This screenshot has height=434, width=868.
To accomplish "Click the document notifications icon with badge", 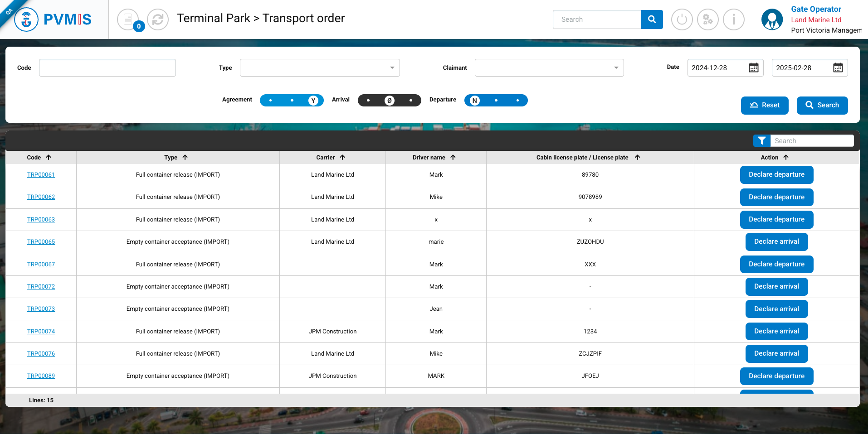I will pyautogui.click(x=128, y=19).
